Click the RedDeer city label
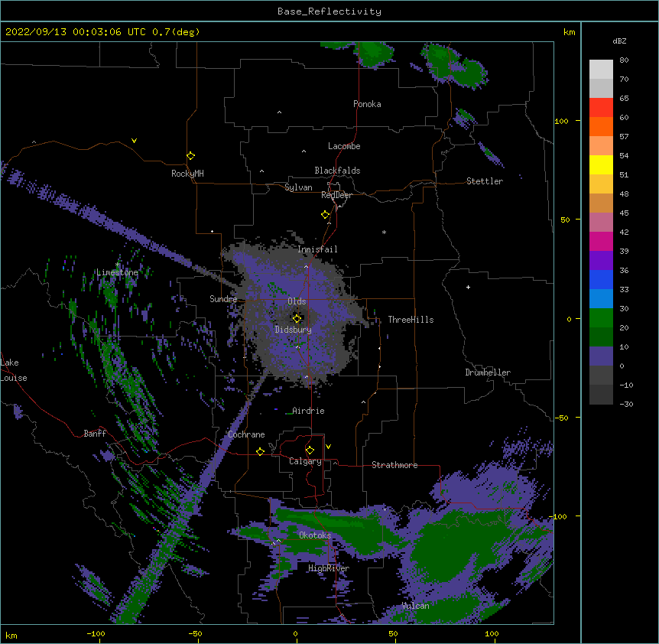The image size is (659, 644). coord(336,195)
